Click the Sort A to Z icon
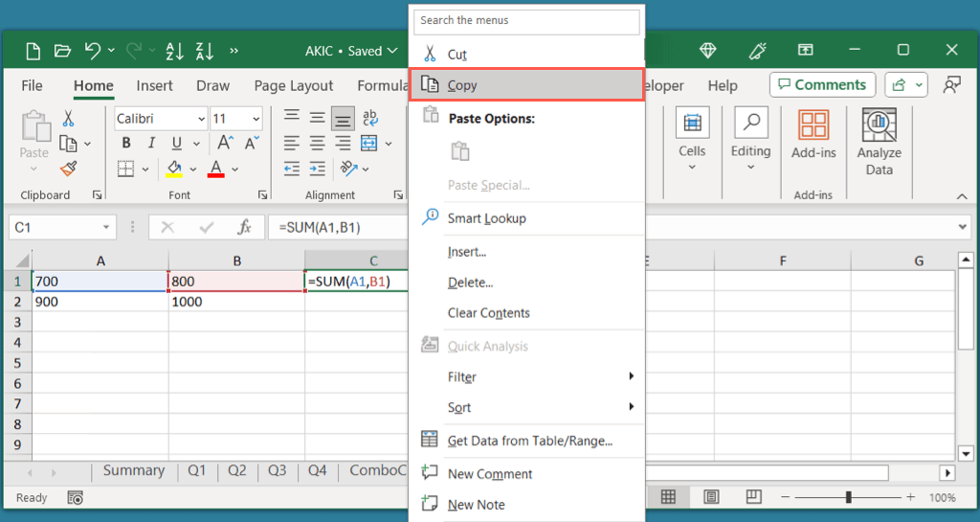Image resolution: width=980 pixels, height=522 pixels. pyautogui.click(x=175, y=51)
